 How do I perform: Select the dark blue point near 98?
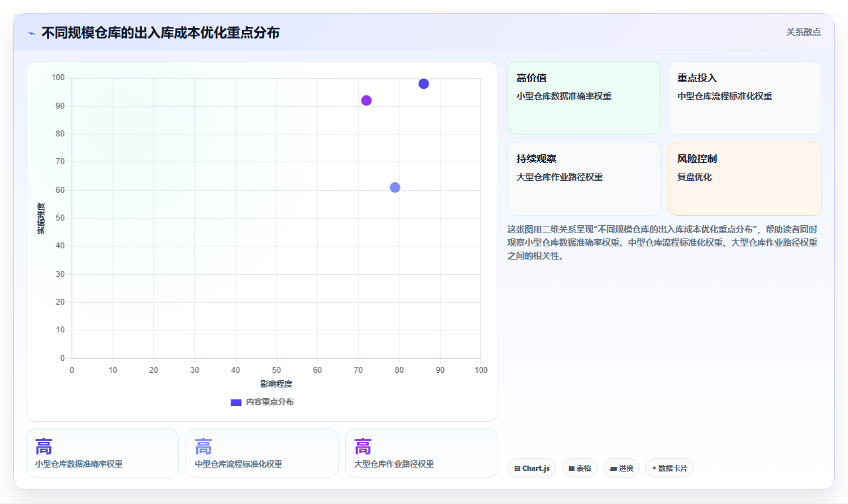tap(424, 83)
